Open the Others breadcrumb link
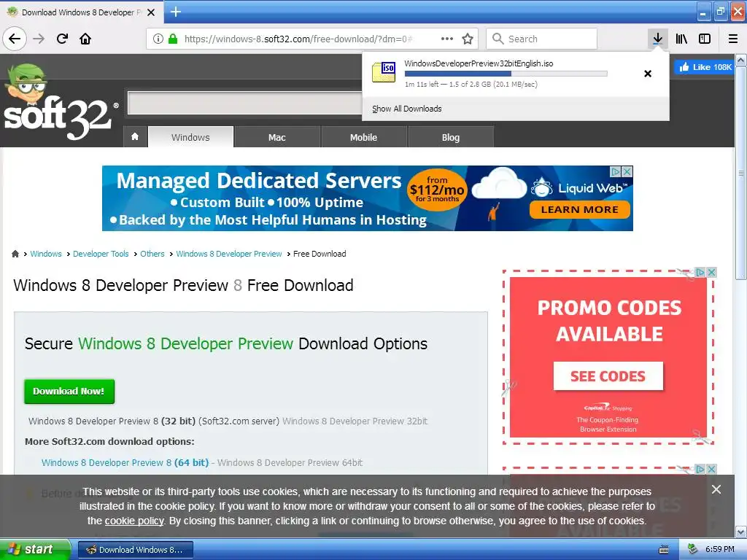 (x=152, y=254)
